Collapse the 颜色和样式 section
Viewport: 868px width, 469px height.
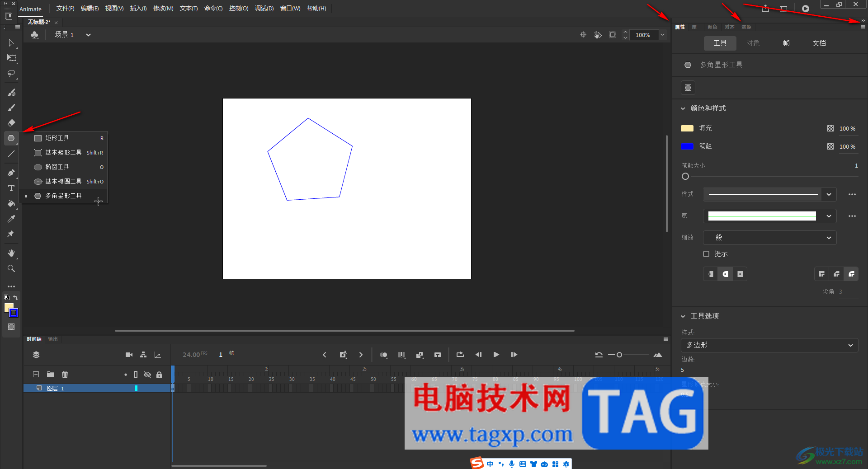tap(683, 108)
